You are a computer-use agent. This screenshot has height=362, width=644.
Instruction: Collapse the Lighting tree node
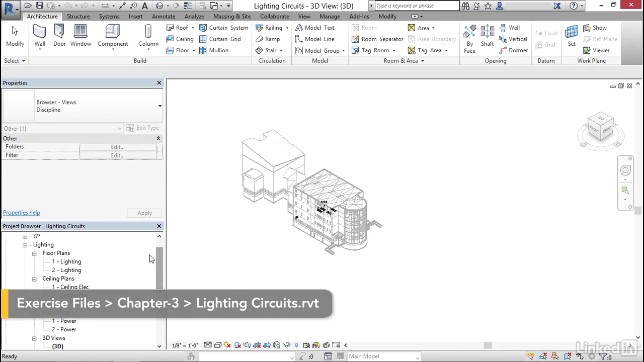(25, 245)
